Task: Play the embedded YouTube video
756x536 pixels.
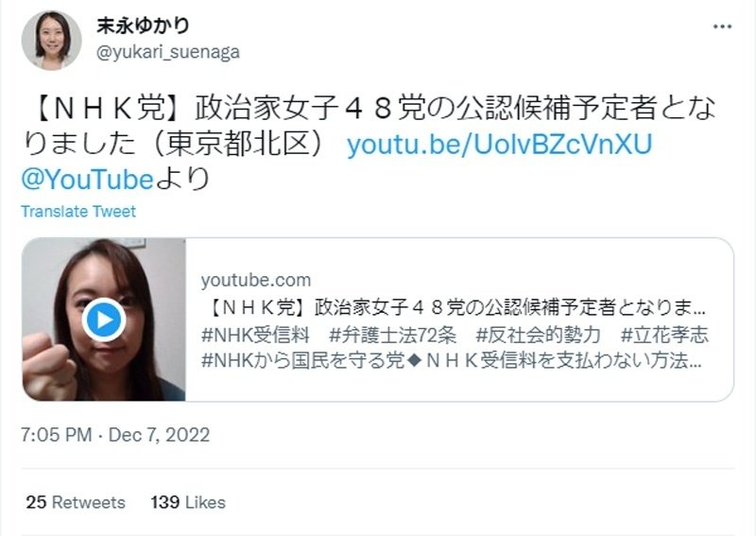Action: (x=104, y=320)
